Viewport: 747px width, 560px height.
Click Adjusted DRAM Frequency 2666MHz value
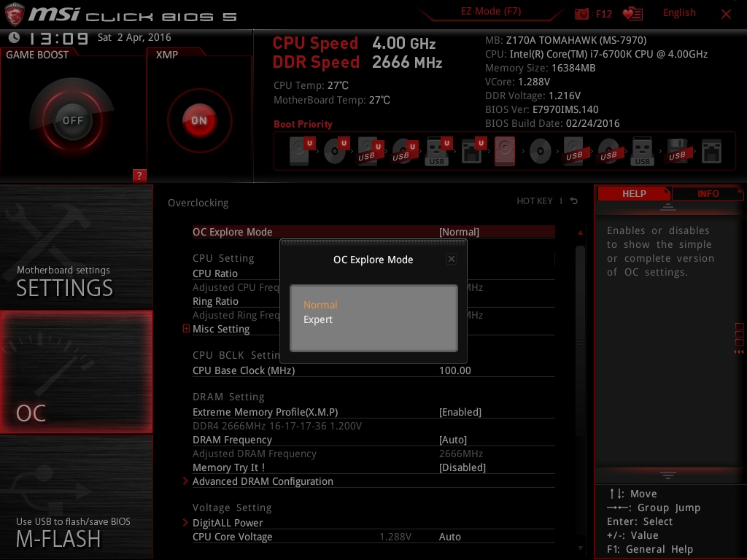pos(461,454)
